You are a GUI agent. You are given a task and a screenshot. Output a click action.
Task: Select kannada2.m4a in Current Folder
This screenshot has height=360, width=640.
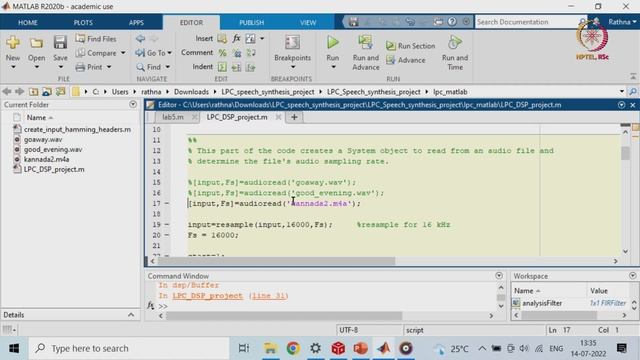(x=46, y=159)
